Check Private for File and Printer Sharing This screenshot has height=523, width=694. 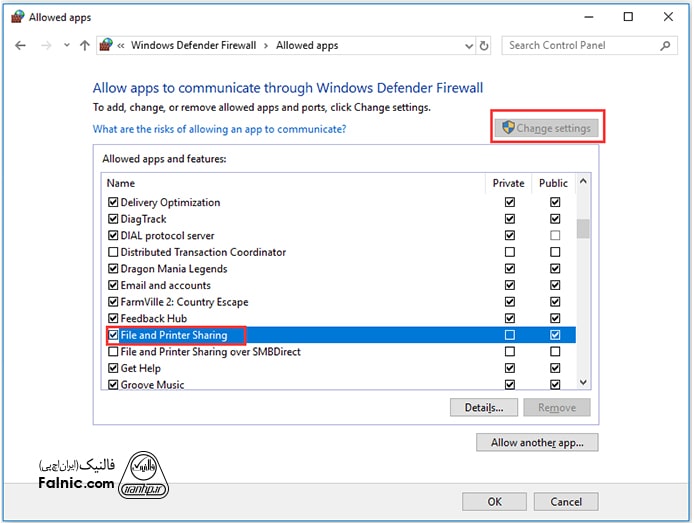point(510,335)
